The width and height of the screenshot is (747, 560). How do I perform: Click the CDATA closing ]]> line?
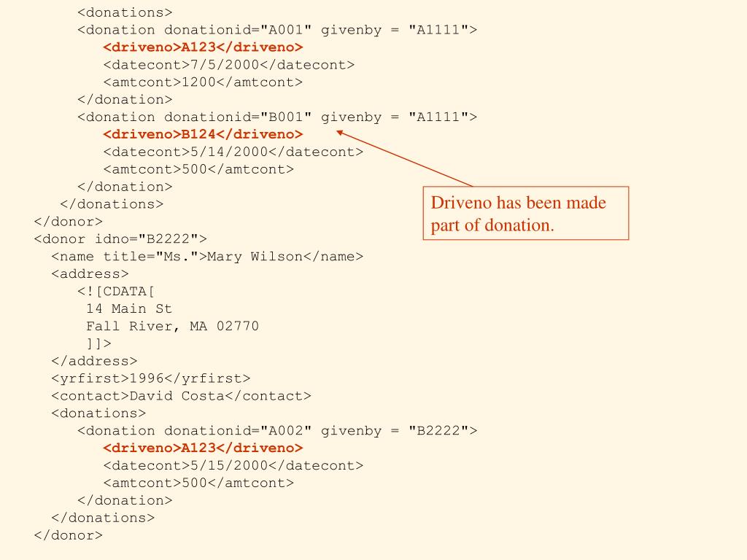click(98, 343)
